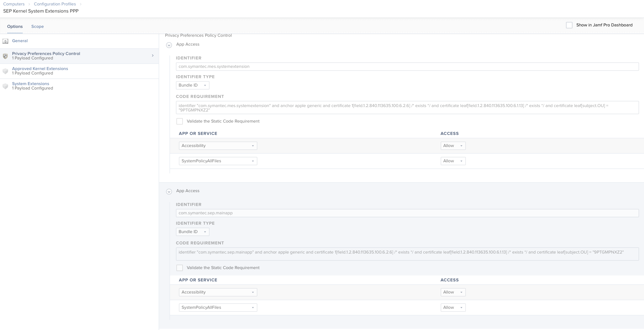Click the systemextension code requirement text area
Image resolution: width=644 pixels, height=330 pixels.
pyautogui.click(x=407, y=108)
